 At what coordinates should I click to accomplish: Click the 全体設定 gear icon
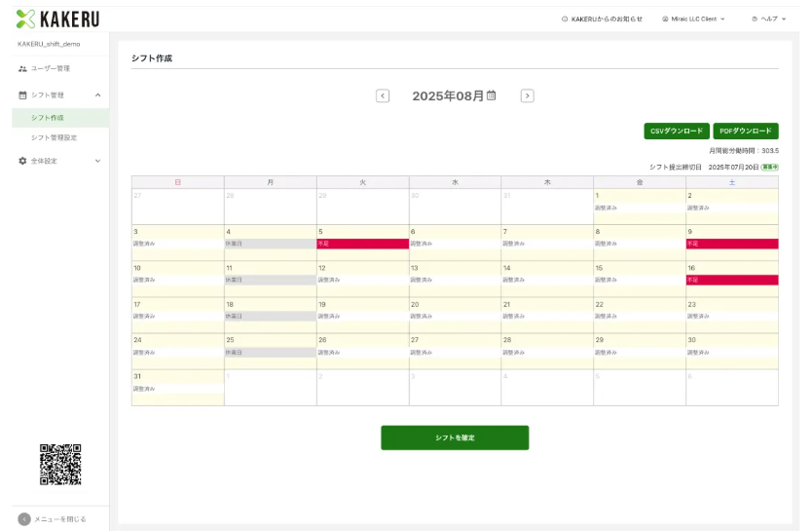[23, 161]
